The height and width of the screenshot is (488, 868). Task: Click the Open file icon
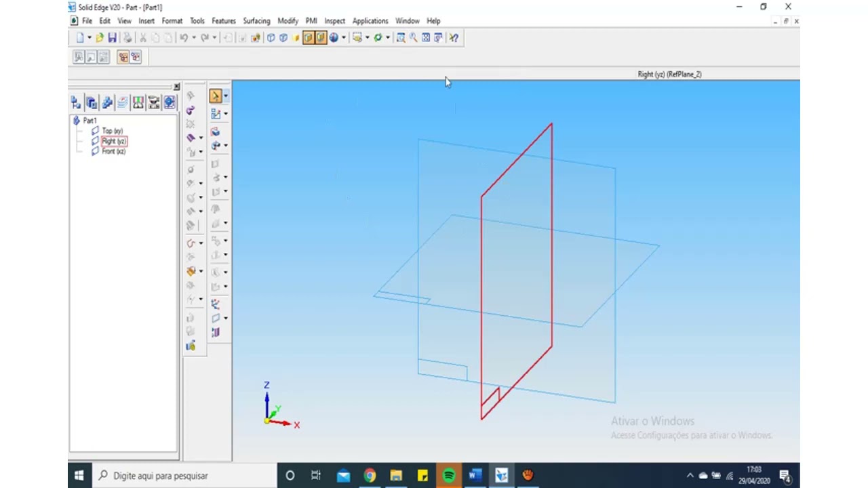point(100,38)
